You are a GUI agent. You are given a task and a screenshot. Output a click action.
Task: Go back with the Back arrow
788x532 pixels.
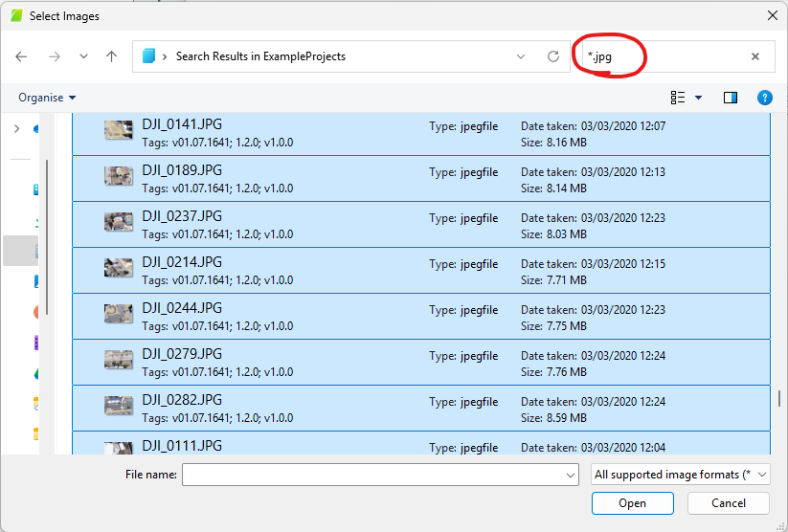[21, 56]
